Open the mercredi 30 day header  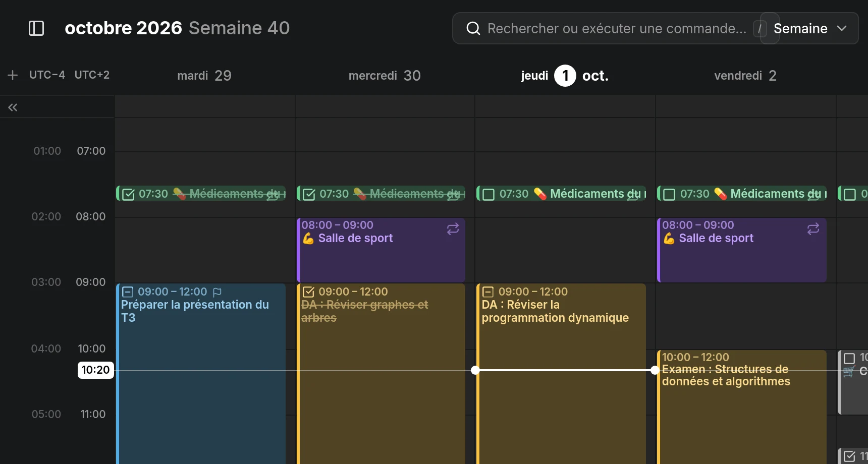(x=385, y=76)
